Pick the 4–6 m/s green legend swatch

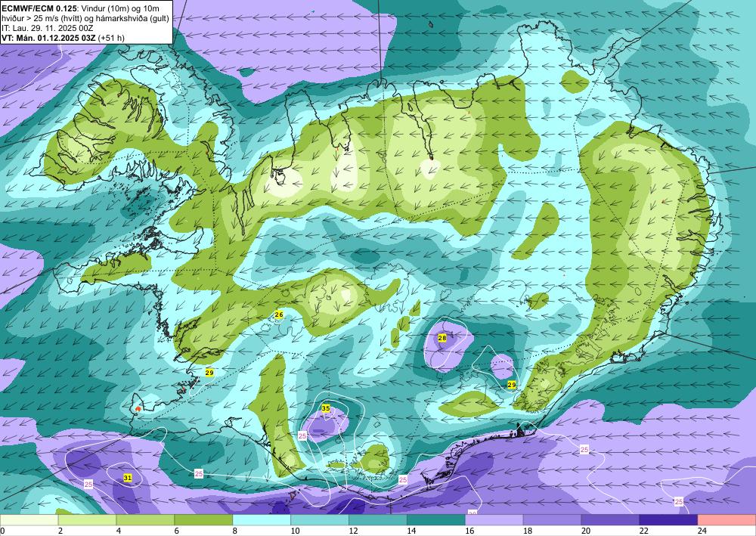point(146,520)
